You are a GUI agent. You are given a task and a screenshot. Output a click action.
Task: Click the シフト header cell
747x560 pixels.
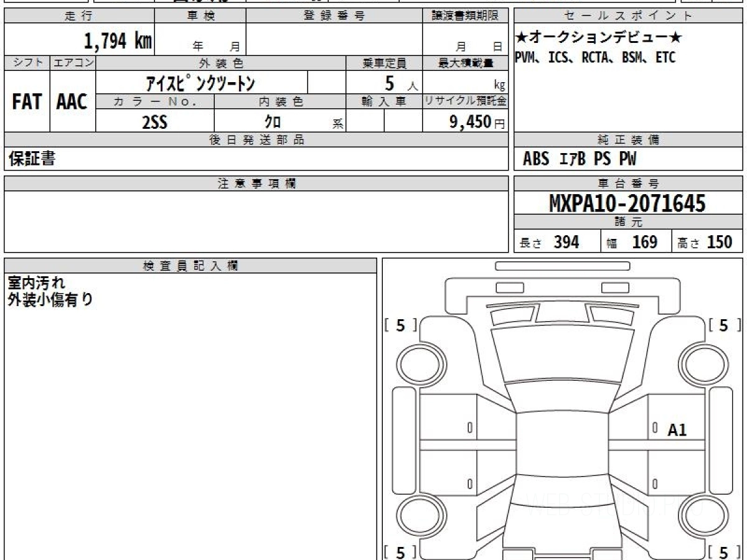click(x=27, y=63)
